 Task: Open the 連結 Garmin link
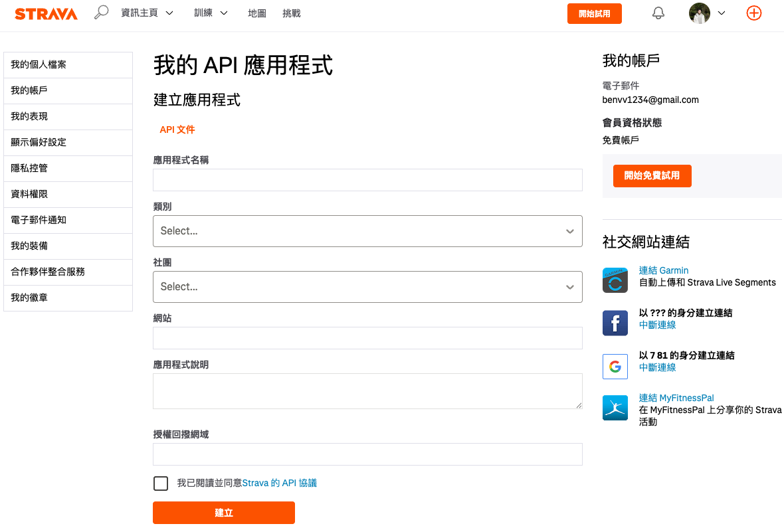click(x=664, y=270)
